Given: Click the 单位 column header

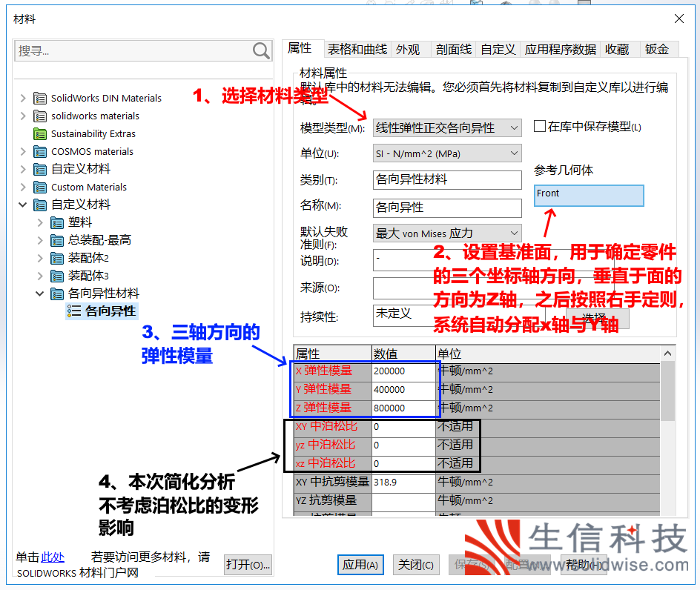Looking at the screenshot, I should point(548,354).
